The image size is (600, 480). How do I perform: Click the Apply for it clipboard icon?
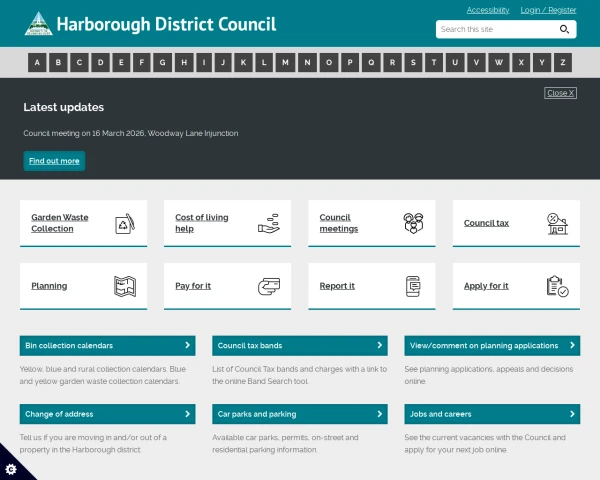coord(558,286)
